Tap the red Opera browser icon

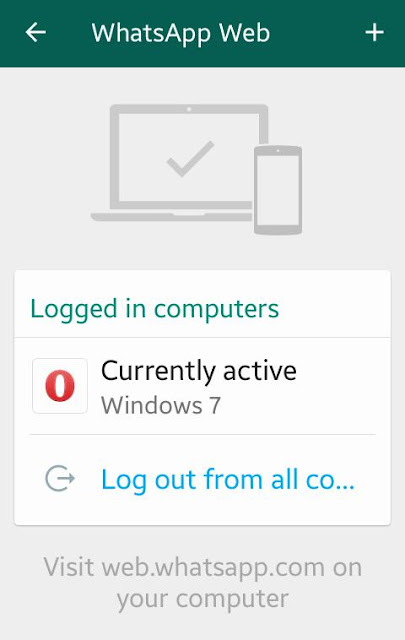(x=60, y=386)
